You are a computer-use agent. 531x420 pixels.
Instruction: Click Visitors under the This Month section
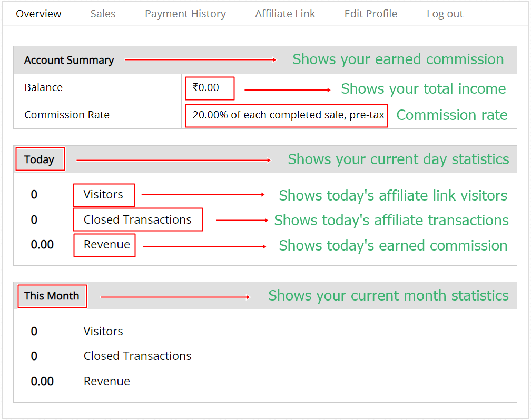coord(103,331)
